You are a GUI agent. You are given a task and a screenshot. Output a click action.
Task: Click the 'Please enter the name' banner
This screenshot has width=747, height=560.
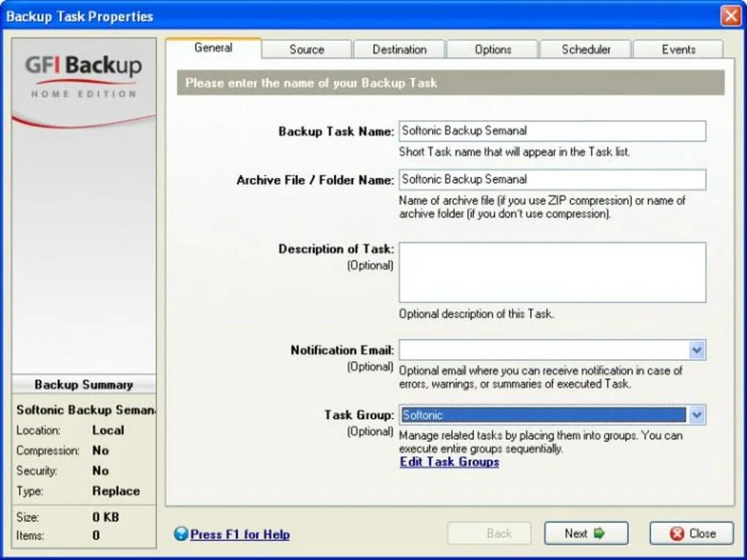pyautogui.click(x=450, y=83)
